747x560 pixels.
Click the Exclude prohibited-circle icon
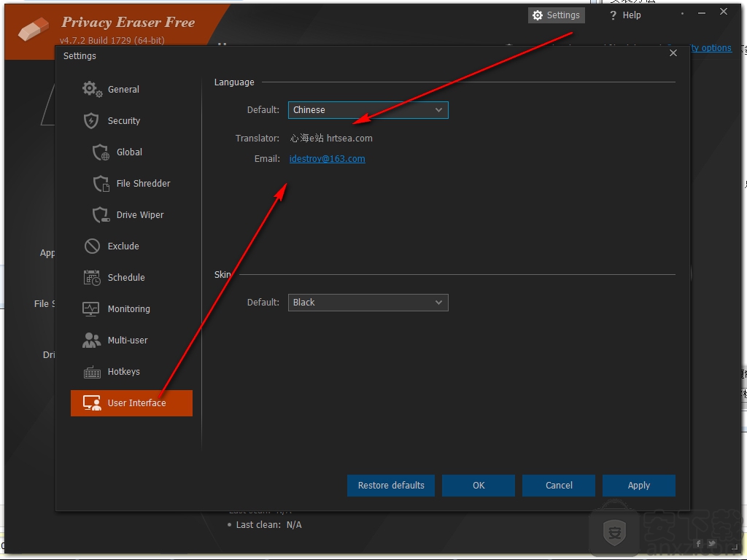92,246
